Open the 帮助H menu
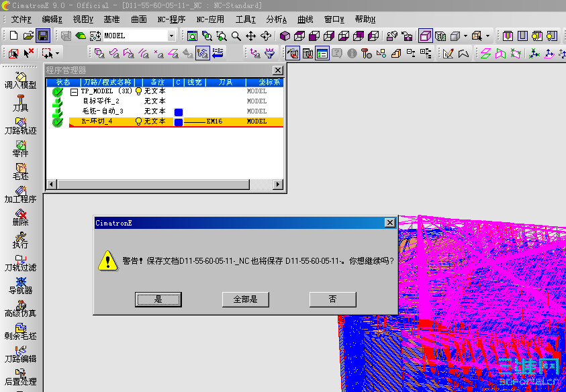The width and height of the screenshot is (566, 392). tap(365, 19)
